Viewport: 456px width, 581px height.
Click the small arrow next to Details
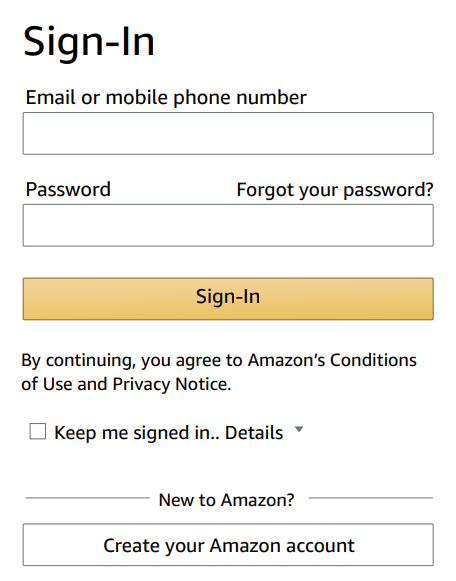pos(299,429)
